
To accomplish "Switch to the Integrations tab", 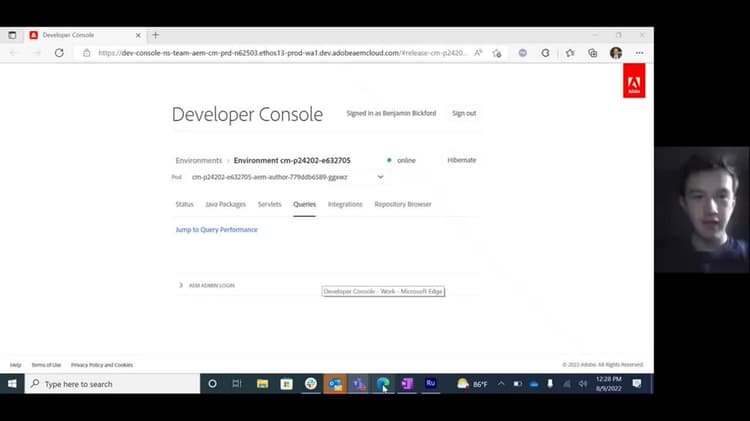I will point(345,204).
